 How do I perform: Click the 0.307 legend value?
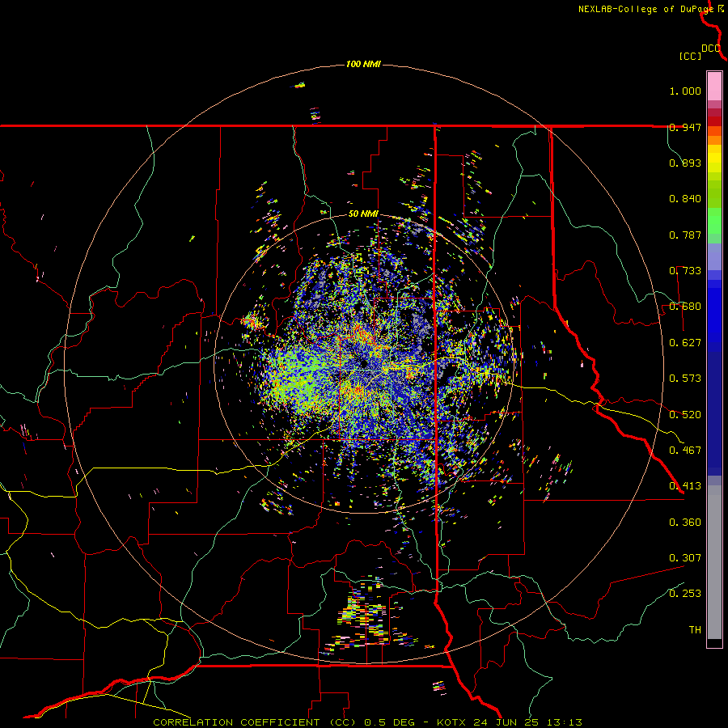(x=685, y=558)
